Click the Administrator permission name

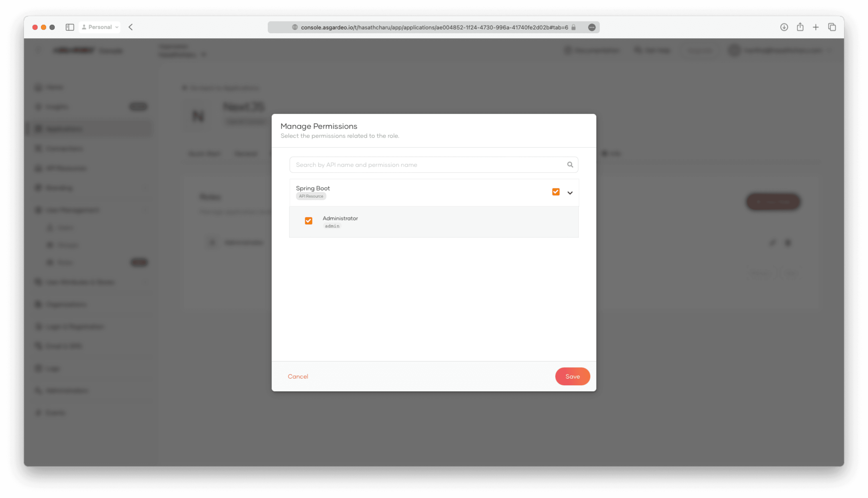tap(340, 218)
